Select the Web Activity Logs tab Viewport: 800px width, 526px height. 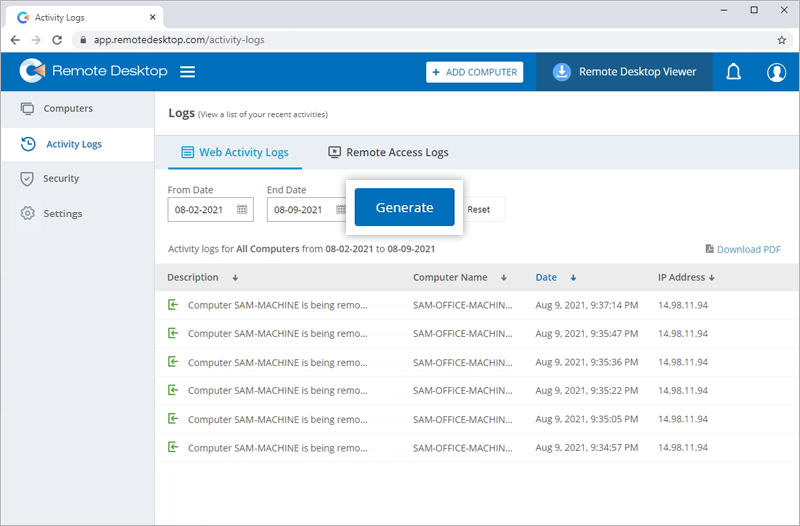click(234, 153)
